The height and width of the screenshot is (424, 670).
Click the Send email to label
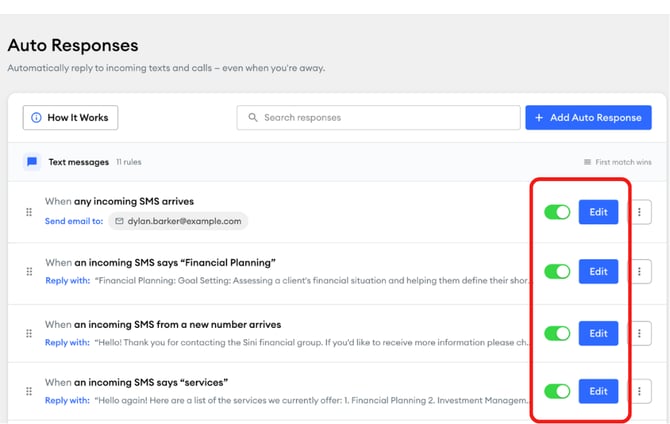coord(74,221)
